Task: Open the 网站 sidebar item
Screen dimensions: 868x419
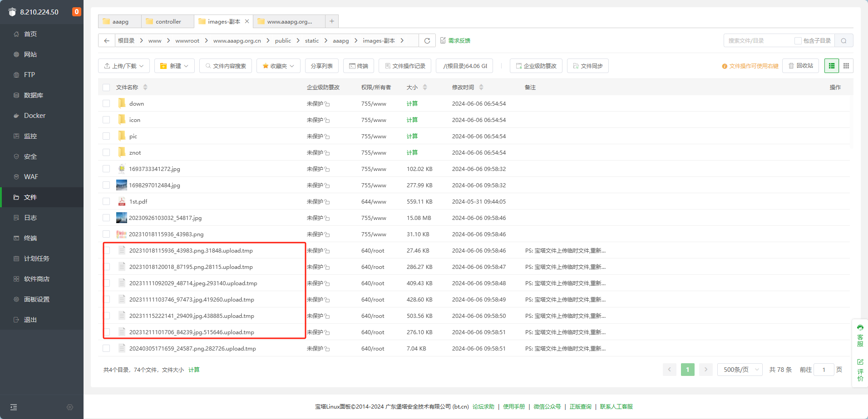Action: (x=42, y=54)
